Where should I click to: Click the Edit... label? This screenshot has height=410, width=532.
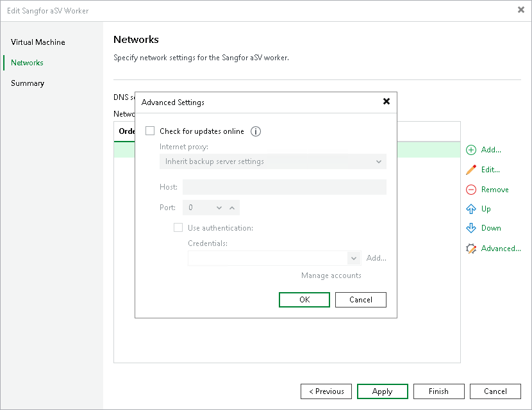click(x=490, y=170)
